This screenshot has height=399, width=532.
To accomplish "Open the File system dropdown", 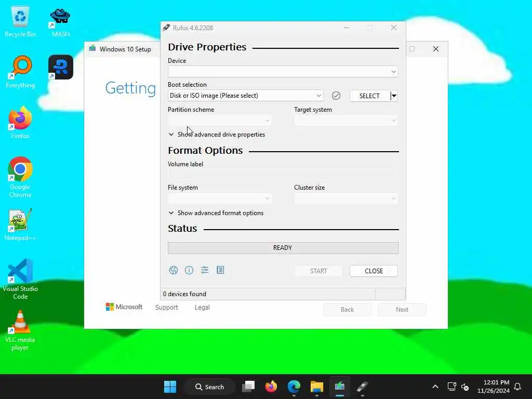I will coord(220,198).
